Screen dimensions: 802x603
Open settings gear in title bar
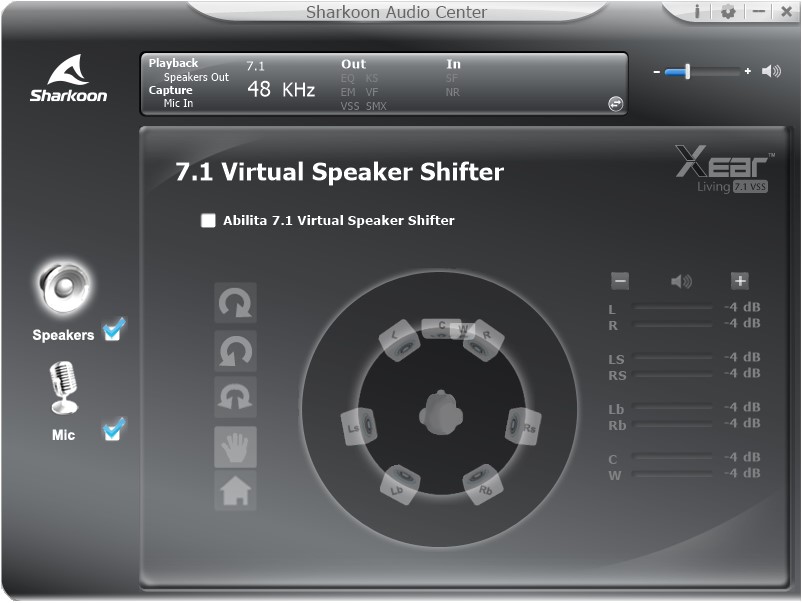[x=728, y=11]
